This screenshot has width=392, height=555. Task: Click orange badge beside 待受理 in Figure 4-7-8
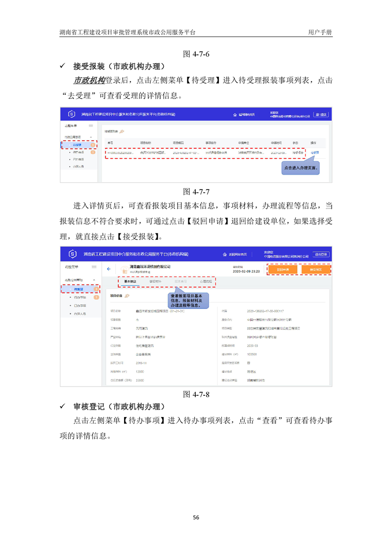(x=96, y=289)
